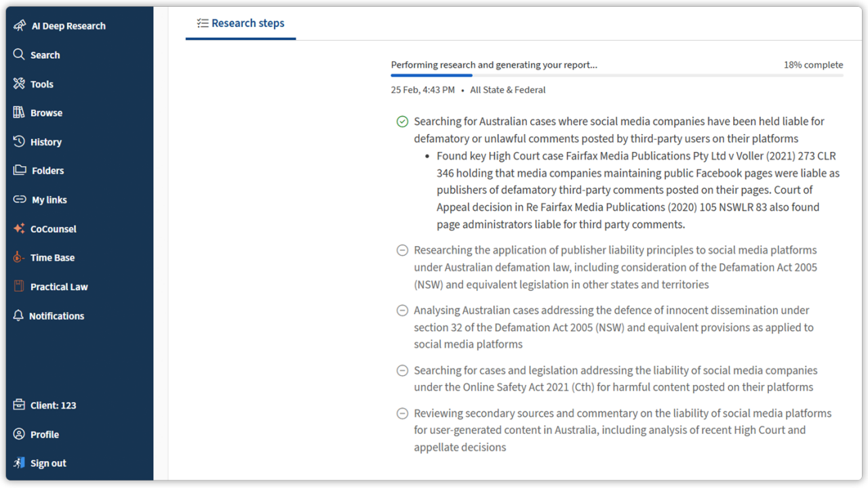The height and width of the screenshot is (488, 868).
Task: Toggle the completed status of the first research step
Action: [402, 121]
